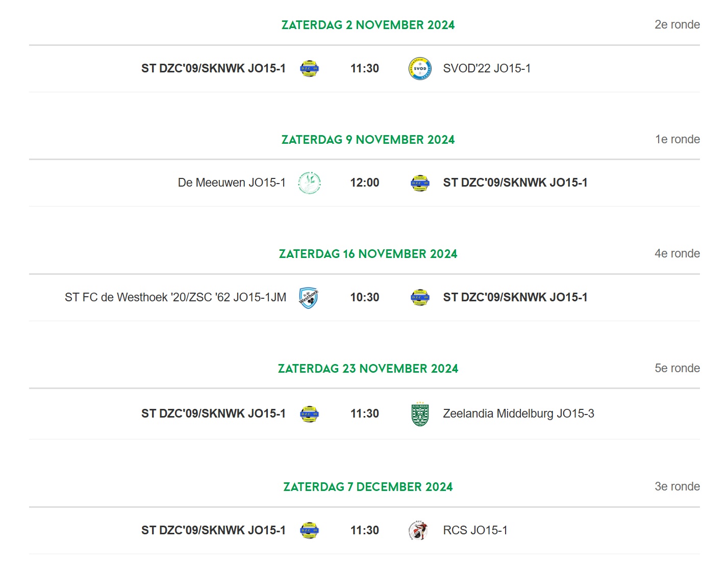The height and width of the screenshot is (570, 728).
Task: Select the Zaterdag 2 November 2024 heading
Action: click(x=368, y=25)
